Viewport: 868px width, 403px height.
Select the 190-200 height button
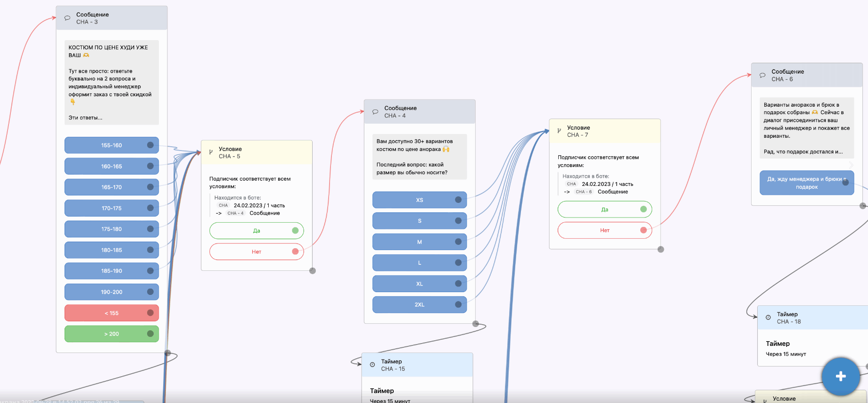112,292
